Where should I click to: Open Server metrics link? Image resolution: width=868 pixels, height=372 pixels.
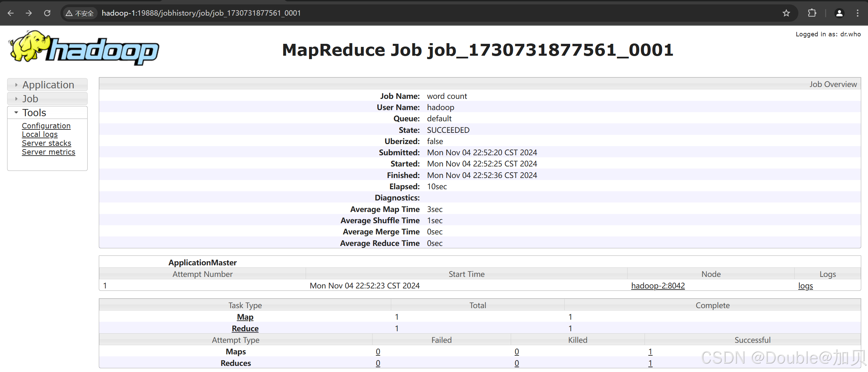(49, 152)
